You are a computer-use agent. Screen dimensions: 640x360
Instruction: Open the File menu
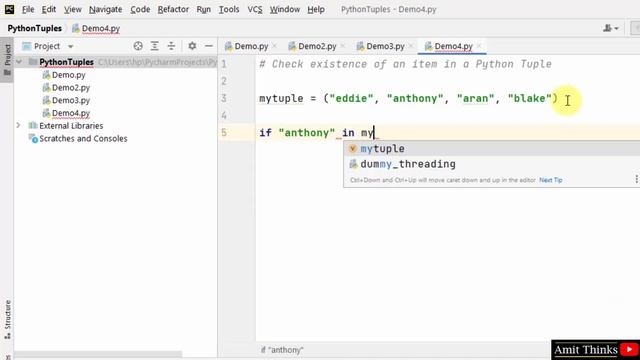28,9
